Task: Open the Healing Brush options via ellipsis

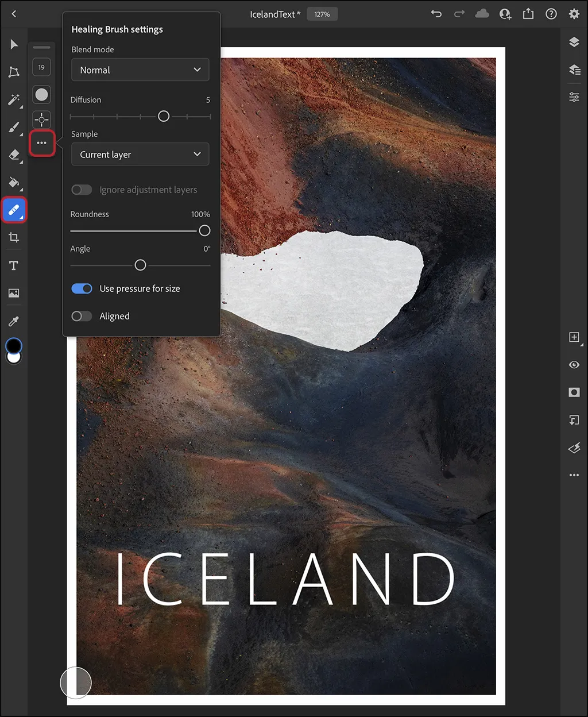Action: [41, 143]
